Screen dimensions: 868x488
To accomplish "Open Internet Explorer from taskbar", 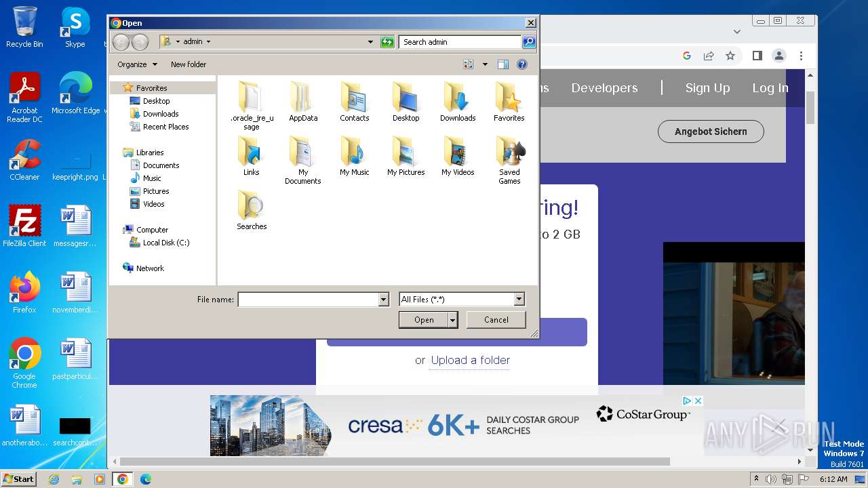I will 54,479.
